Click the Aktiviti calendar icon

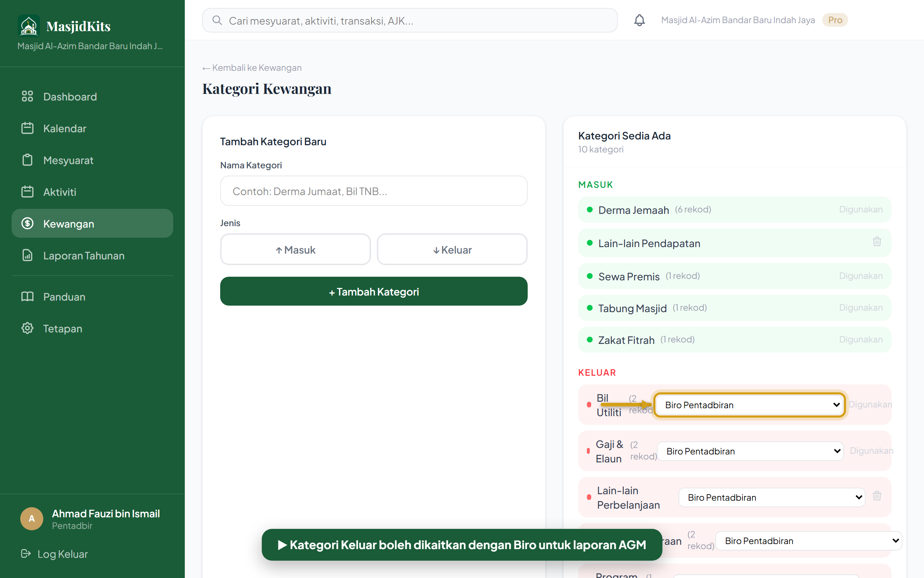pyautogui.click(x=27, y=191)
